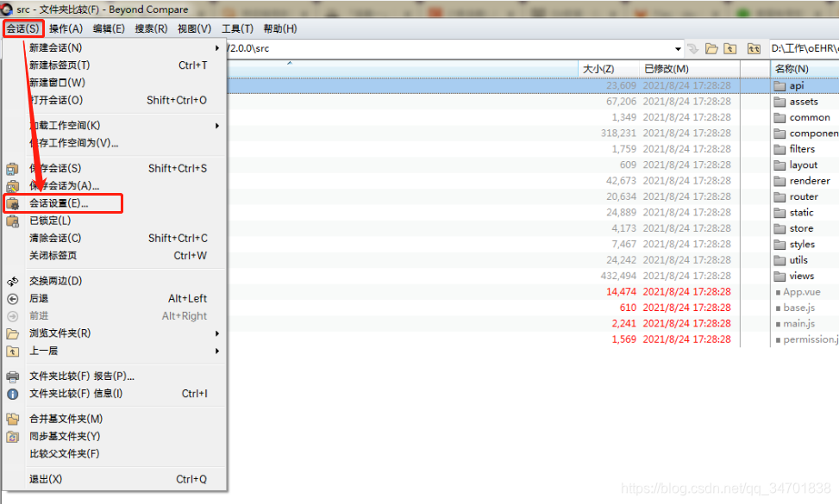
Task: Click the red size value 14,474
Action: (x=621, y=292)
